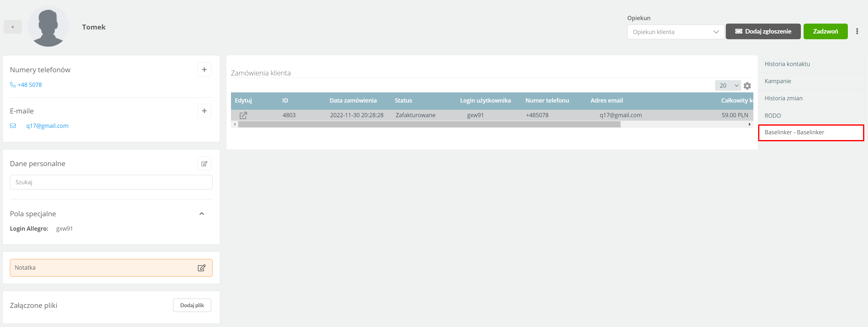This screenshot has width=868, height=327.
Task: Edit Dane personalne section
Action: click(x=204, y=163)
